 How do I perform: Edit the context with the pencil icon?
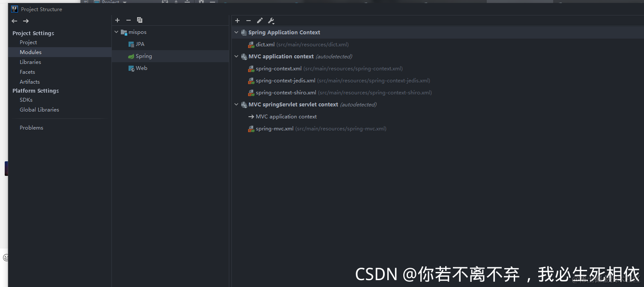260,21
